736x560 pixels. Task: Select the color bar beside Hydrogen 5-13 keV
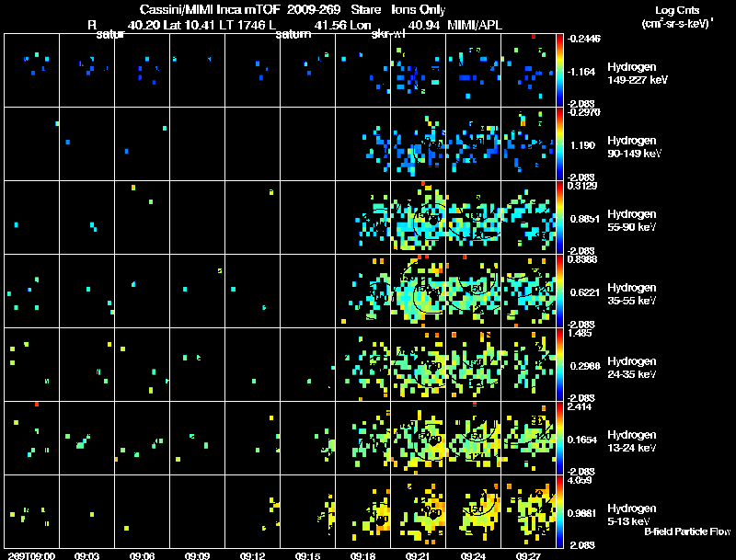click(559, 511)
